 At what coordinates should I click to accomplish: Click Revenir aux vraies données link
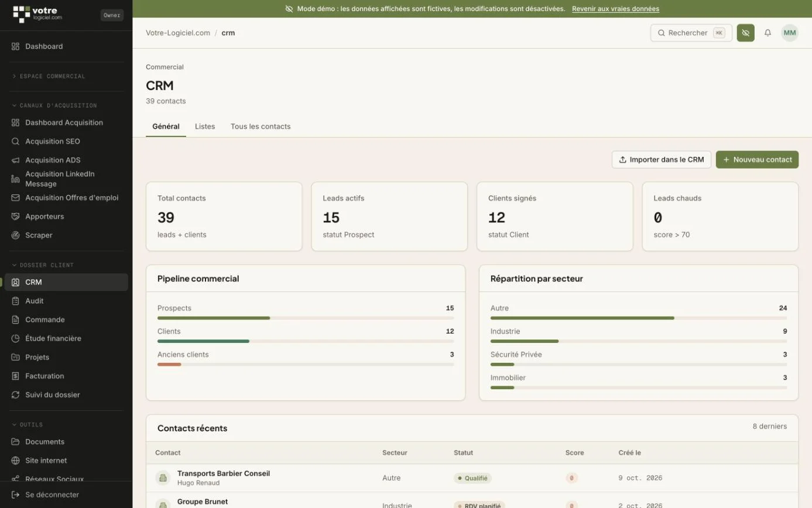615,9
